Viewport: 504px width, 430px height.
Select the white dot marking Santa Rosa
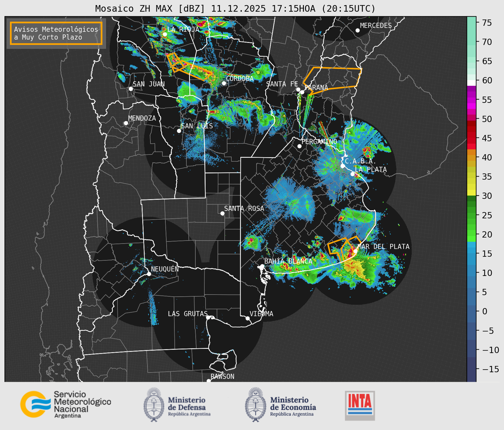[x=222, y=213]
